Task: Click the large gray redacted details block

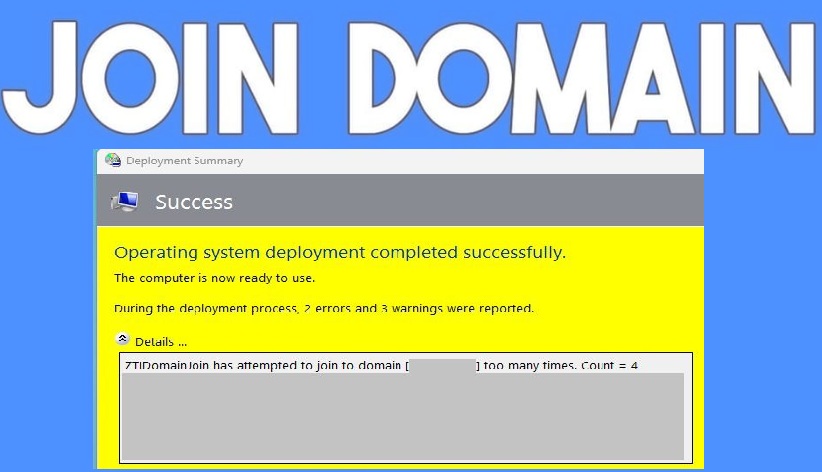Action: pyautogui.click(x=403, y=416)
